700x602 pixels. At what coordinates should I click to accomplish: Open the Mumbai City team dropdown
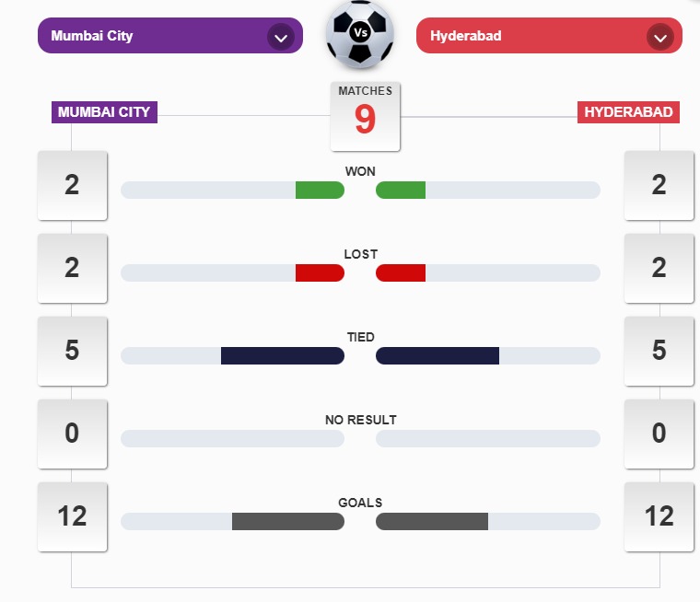pos(157,36)
